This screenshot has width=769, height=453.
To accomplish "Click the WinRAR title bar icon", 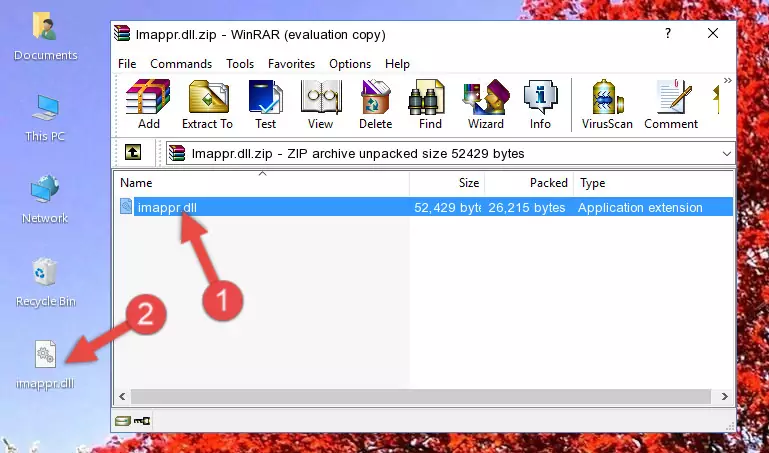I will coord(122,33).
